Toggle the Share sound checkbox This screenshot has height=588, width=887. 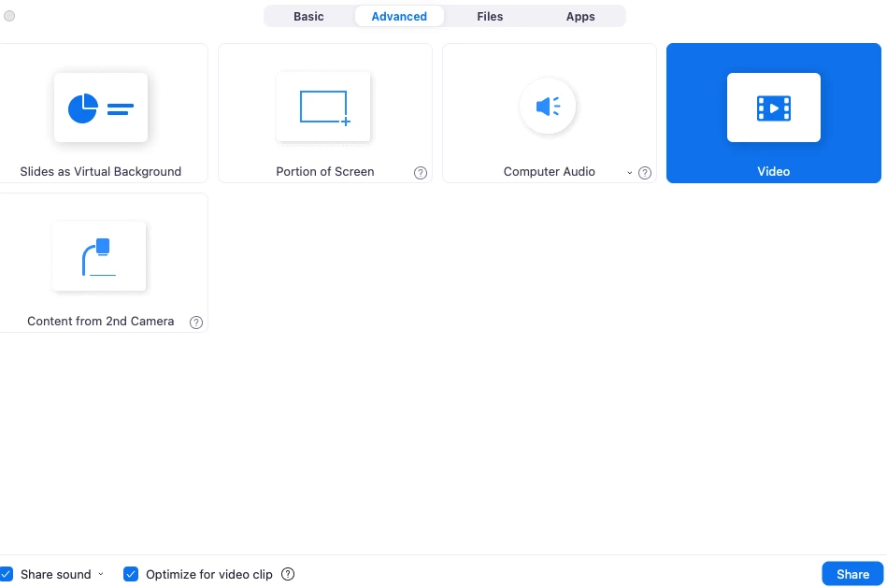pyautogui.click(x=7, y=574)
